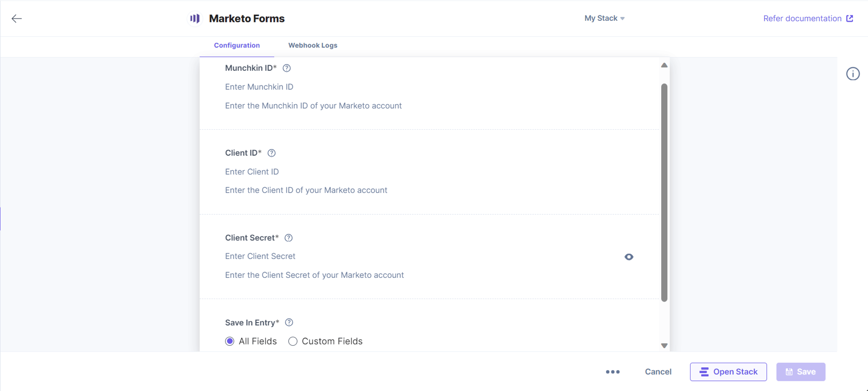Click the Marketo Forms logo icon
868x391 pixels.
pos(195,19)
